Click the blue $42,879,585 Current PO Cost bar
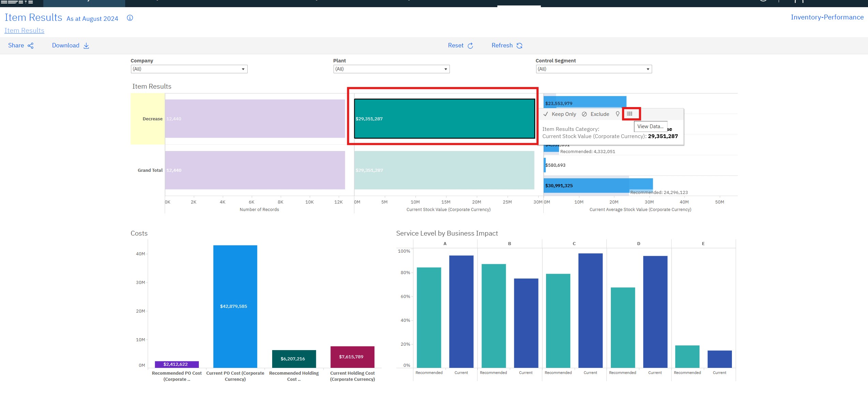Viewport: 868px width, 420px height. pos(235,306)
